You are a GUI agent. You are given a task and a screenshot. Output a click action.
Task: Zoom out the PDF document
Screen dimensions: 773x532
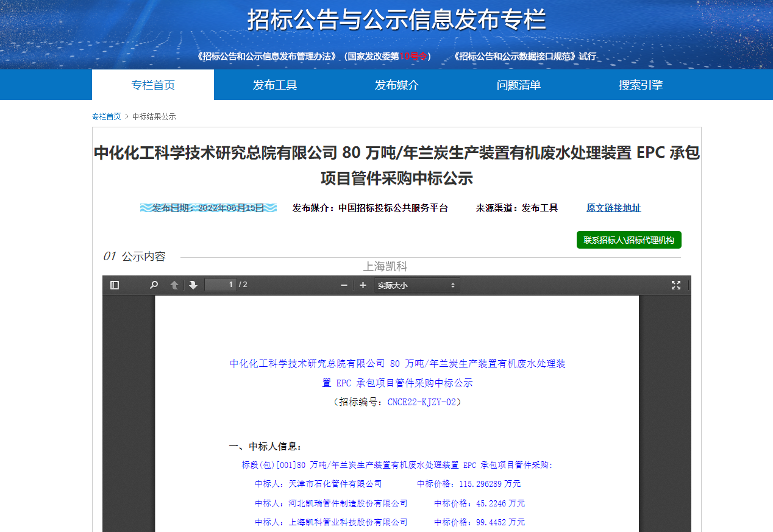click(344, 285)
